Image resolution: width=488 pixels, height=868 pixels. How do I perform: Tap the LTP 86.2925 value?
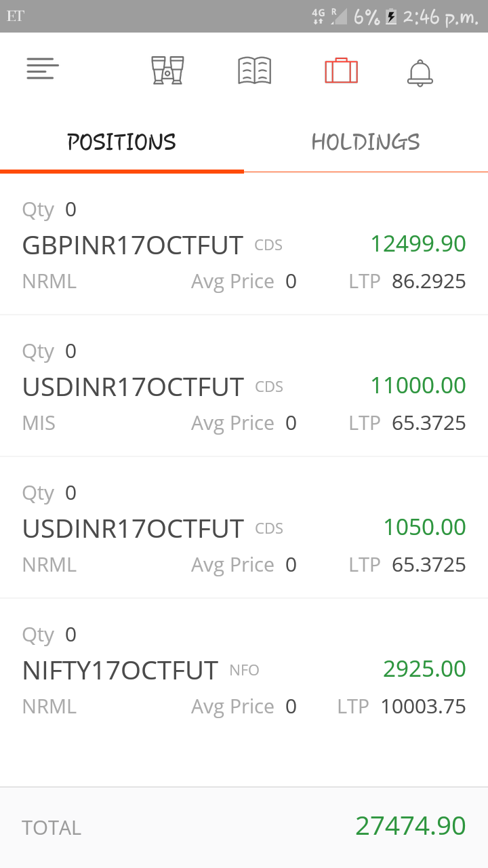click(428, 281)
